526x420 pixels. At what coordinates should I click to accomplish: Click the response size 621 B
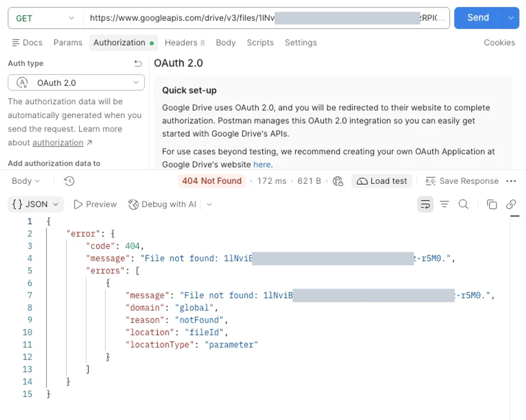pos(309,181)
